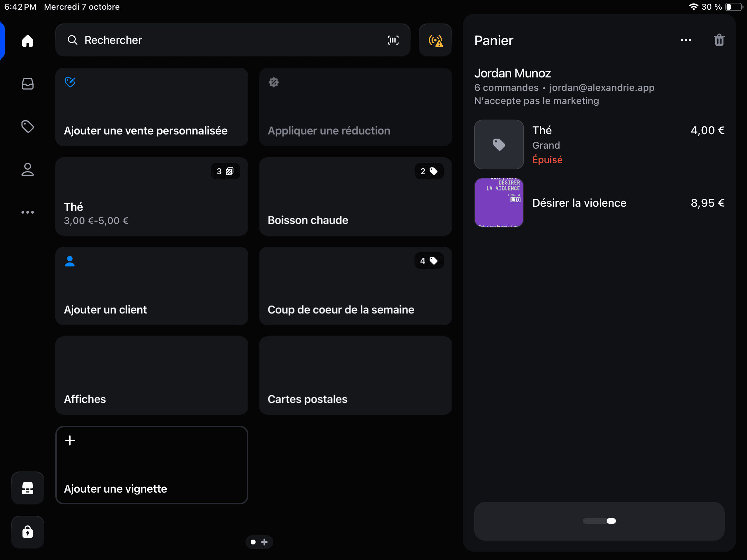This screenshot has width=747, height=560.
Task: Open the store register icon button
Action: (28, 488)
